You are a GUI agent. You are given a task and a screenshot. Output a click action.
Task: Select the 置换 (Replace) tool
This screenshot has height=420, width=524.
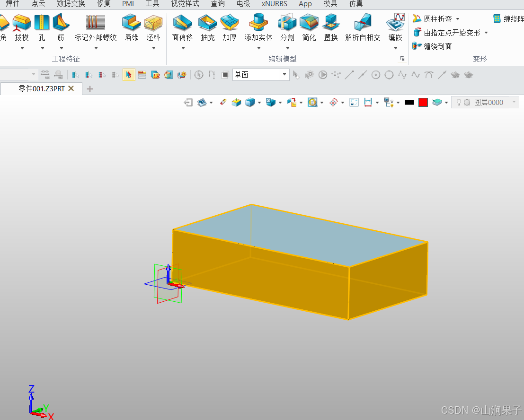coord(331,28)
